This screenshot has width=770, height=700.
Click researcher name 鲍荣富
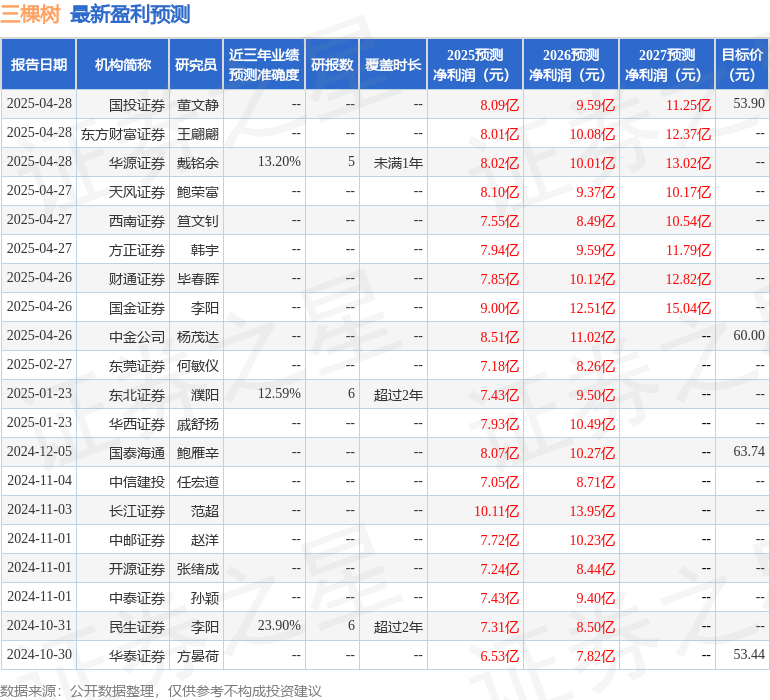[197, 192]
